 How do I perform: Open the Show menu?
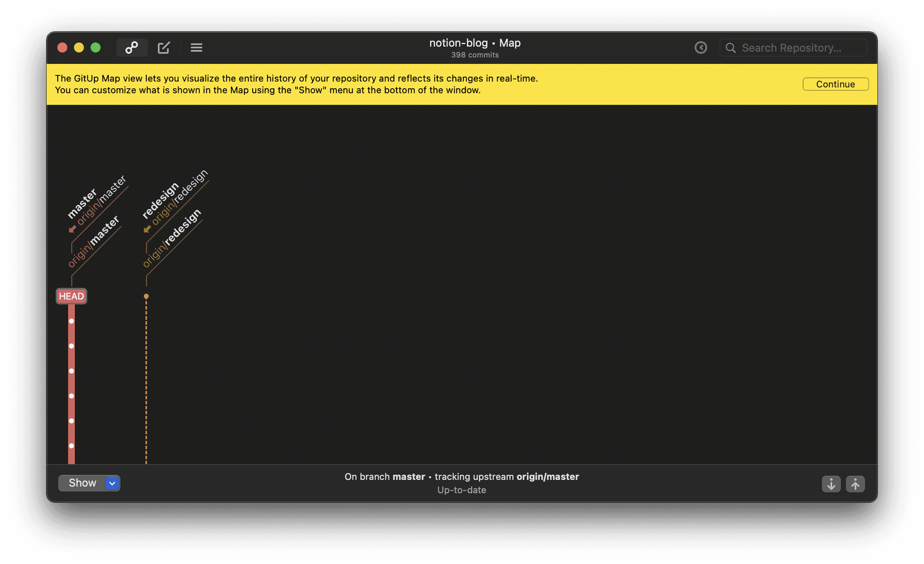89,483
